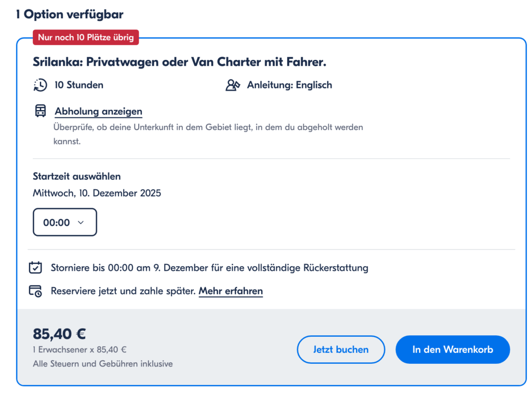Click the reserve-now-pay-later calendar icon
Screen dimensions: 532x394
pyautogui.click(x=35, y=291)
